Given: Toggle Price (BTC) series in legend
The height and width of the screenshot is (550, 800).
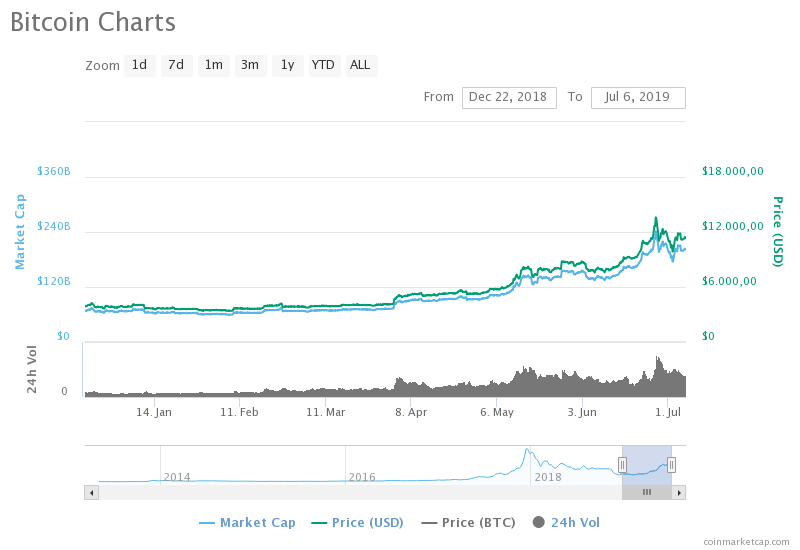Looking at the screenshot, I should pos(468,522).
